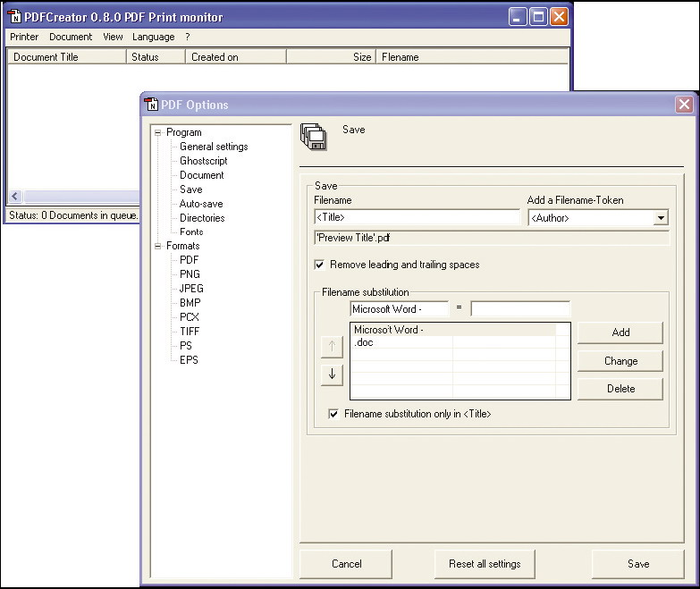Click the Document Title column header

67,57
